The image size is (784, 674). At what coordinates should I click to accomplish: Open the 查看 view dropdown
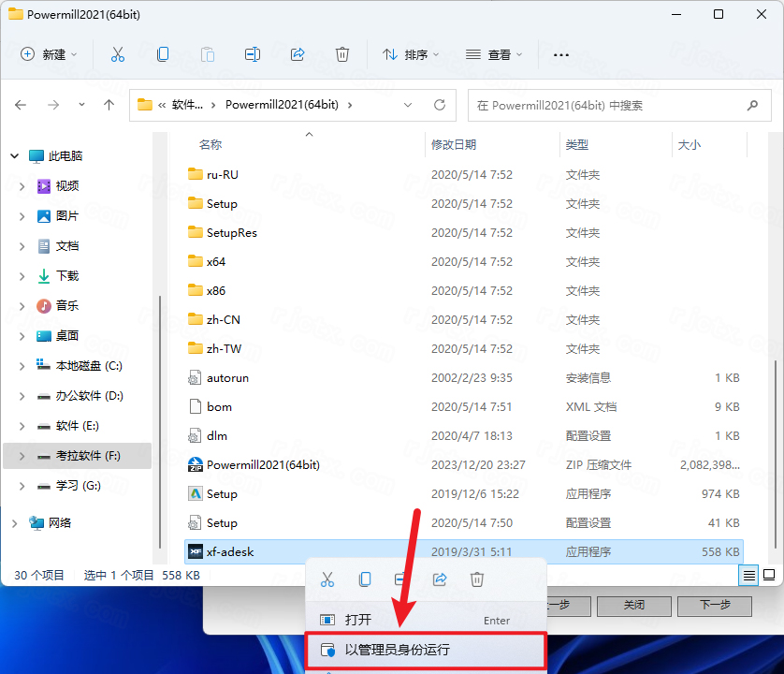pos(494,54)
